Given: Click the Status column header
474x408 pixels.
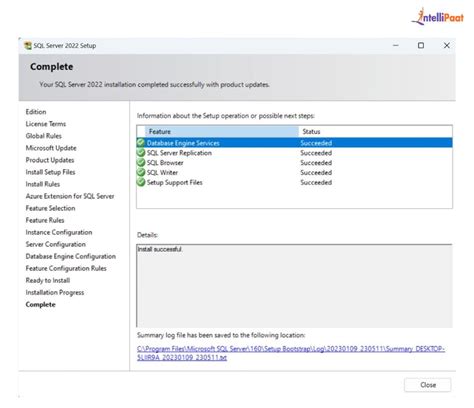Looking at the screenshot, I should pyautogui.click(x=375, y=132).
